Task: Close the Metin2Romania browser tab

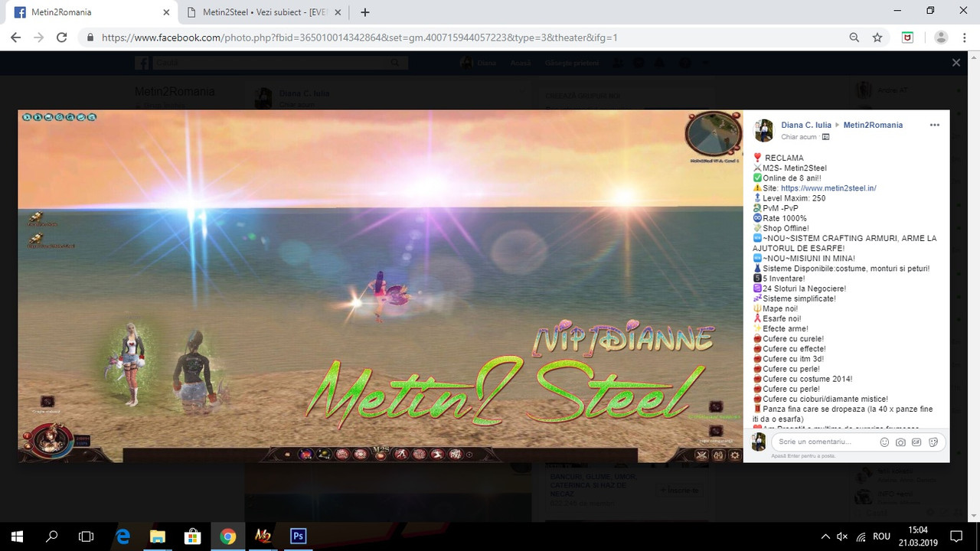Action: click(x=166, y=12)
